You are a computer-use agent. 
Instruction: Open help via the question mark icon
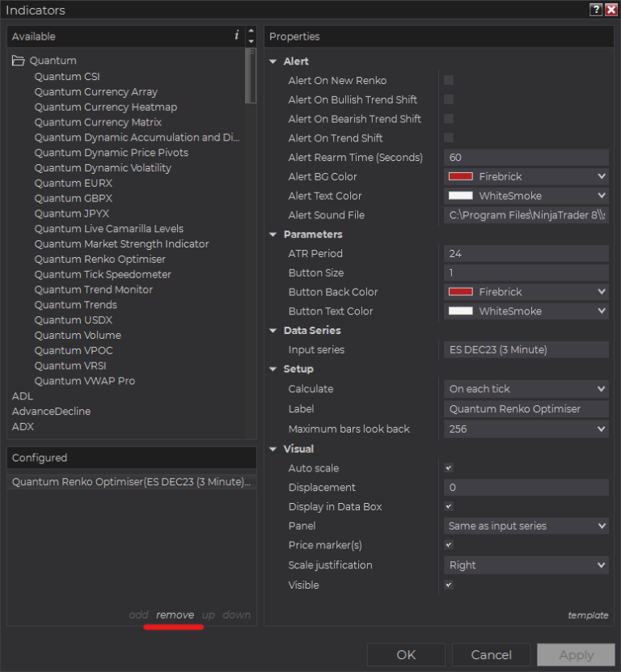tap(597, 10)
